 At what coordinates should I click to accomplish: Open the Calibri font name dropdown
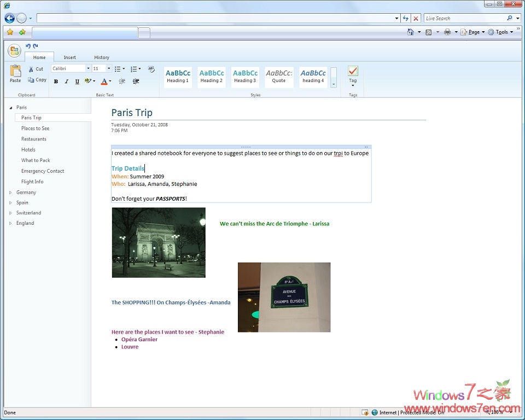88,69
